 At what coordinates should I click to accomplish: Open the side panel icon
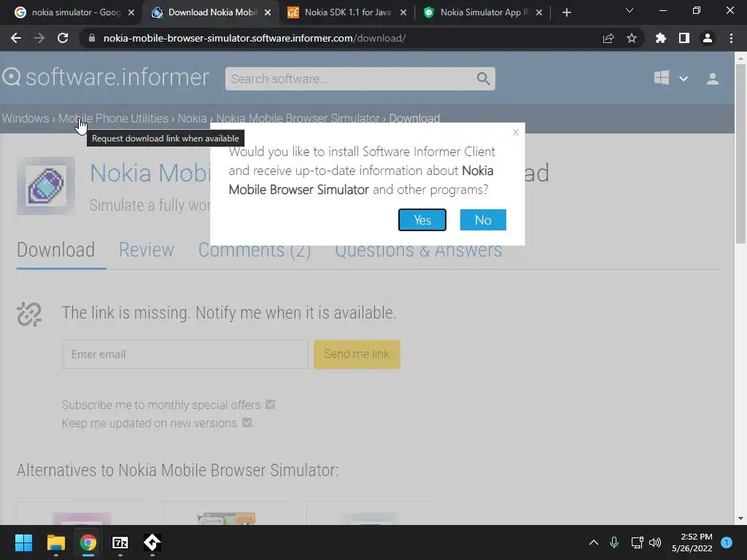[x=684, y=38]
